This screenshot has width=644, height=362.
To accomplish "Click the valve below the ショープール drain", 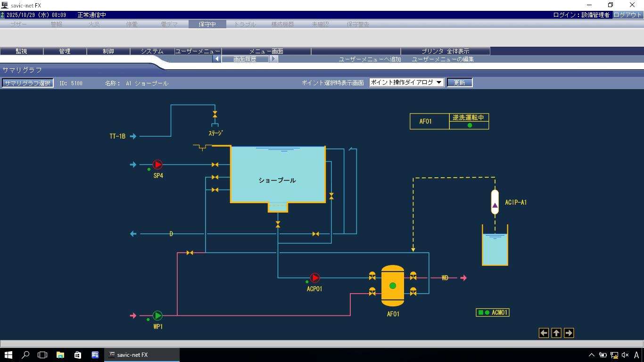I will coord(278,224).
